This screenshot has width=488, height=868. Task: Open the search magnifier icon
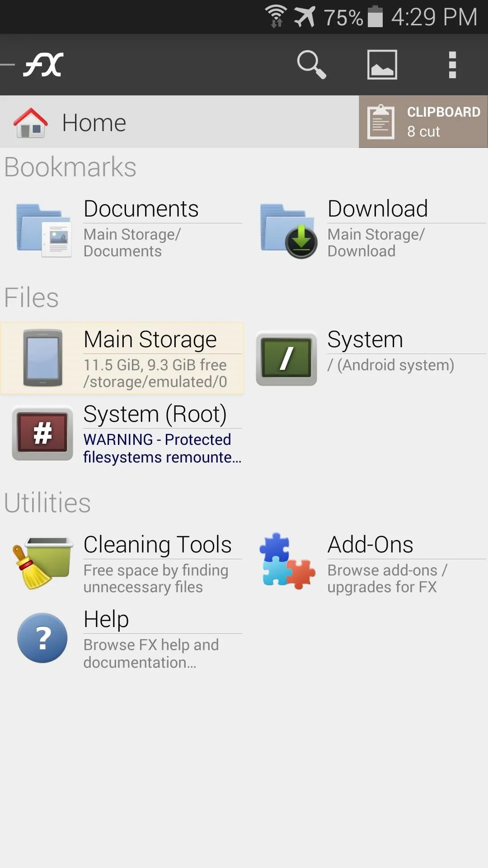point(311,65)
